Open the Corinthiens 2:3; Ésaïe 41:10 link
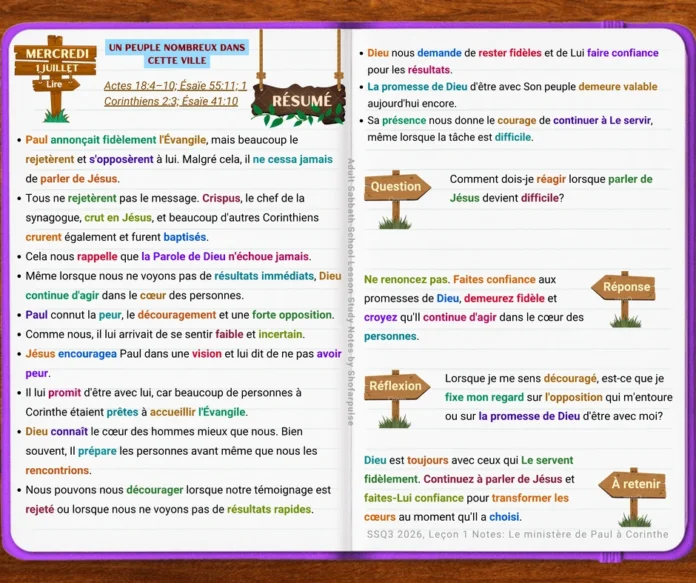 pos(171,101)
